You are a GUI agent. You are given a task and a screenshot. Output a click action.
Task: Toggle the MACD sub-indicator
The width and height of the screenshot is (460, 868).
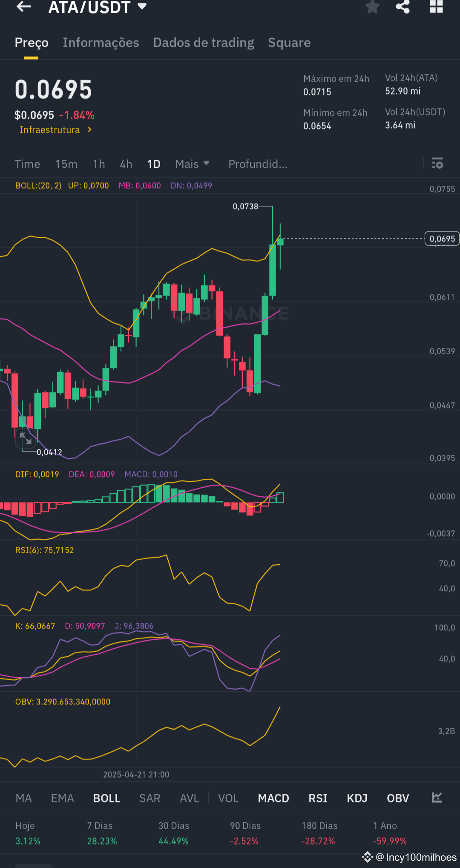(x=273, y=798)
